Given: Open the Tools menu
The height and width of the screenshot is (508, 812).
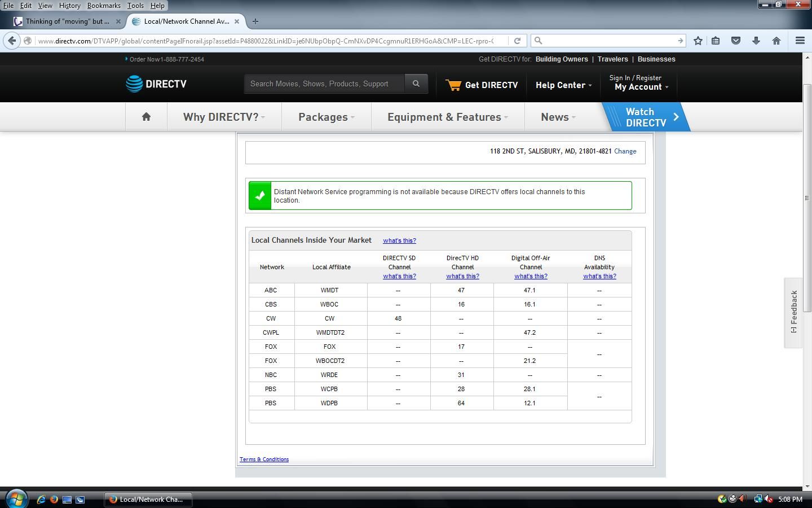Looking at the screenshot, I should click(x=135, y=5).
